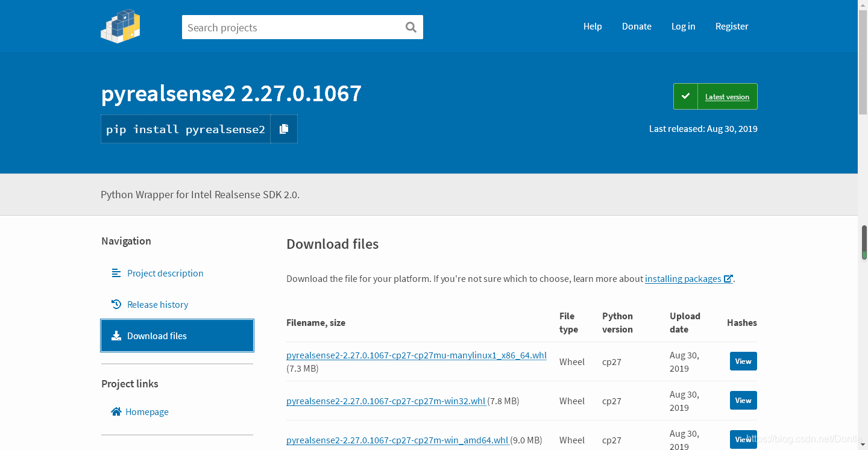Open Release history section
868x450 pixels.
click(157, 304)
